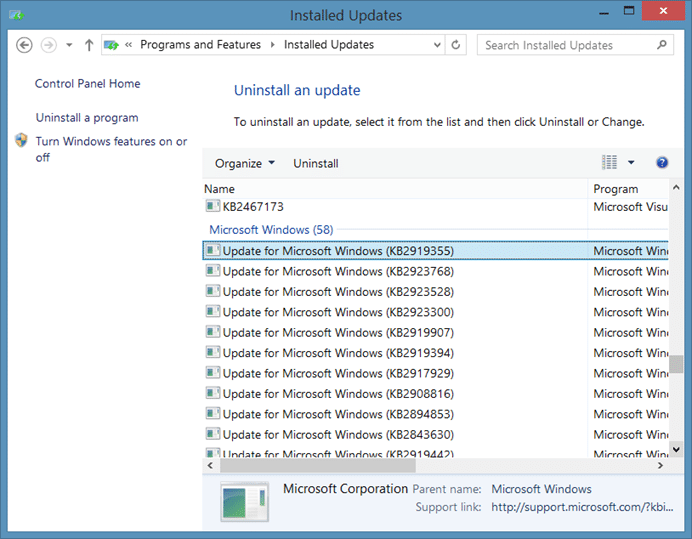Open help via the blue question icon
This screenshot has height=539, width=692.
662,162
